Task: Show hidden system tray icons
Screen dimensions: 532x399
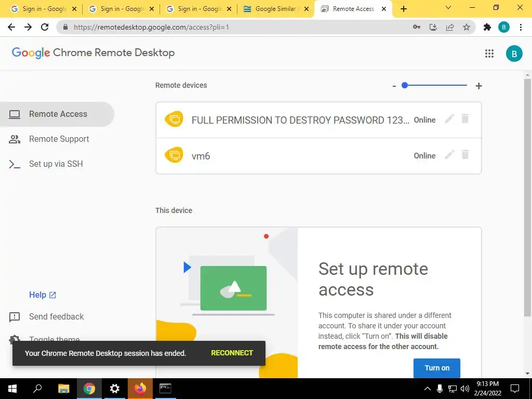Action: [428, 389]
